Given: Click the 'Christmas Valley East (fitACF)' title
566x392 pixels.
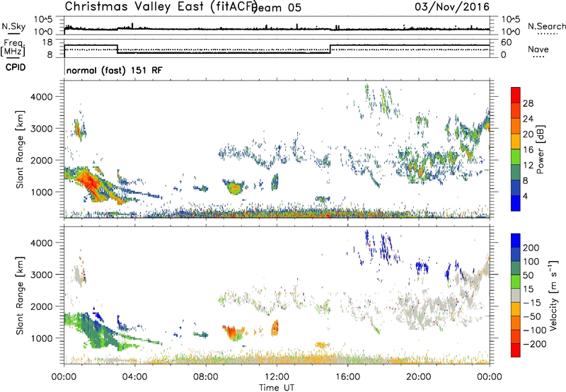Looking at the screenshot, I should [x=161, y=6].
